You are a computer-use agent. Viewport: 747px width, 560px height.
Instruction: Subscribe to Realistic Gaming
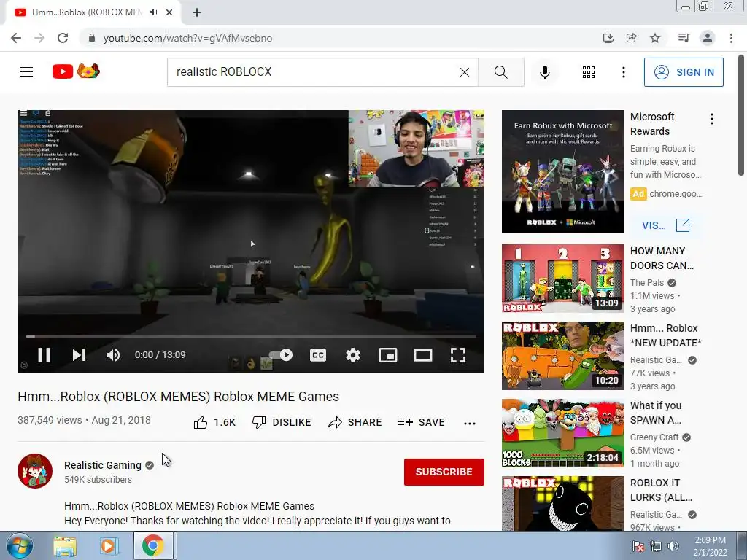click(x=444, y=472)
